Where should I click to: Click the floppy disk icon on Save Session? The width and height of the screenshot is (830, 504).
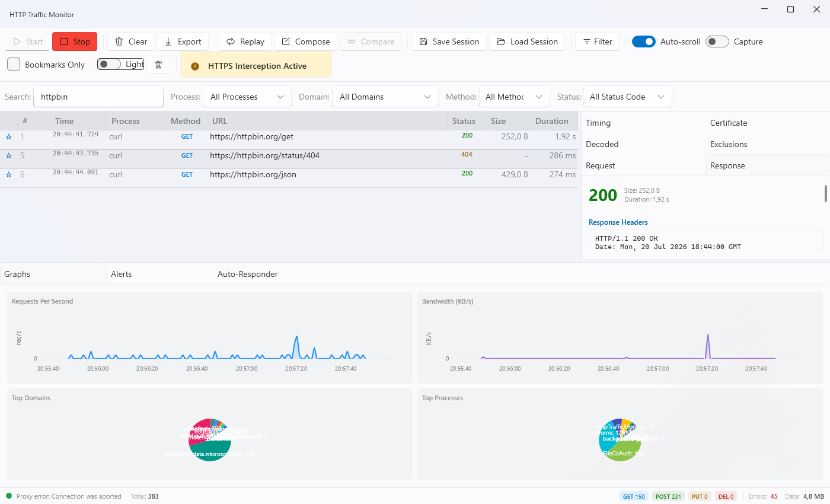pyautogui.click(x=423, y=42)
